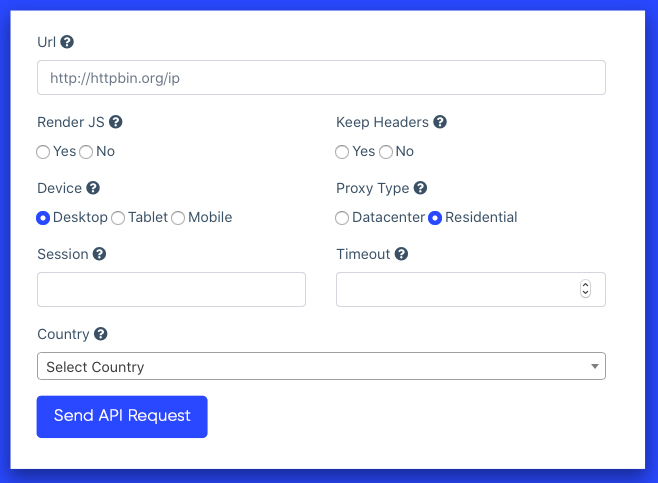This screenshot has height=483, width=658.
Task: Click the Proxy Type help icon
Action: coord(420,188)
